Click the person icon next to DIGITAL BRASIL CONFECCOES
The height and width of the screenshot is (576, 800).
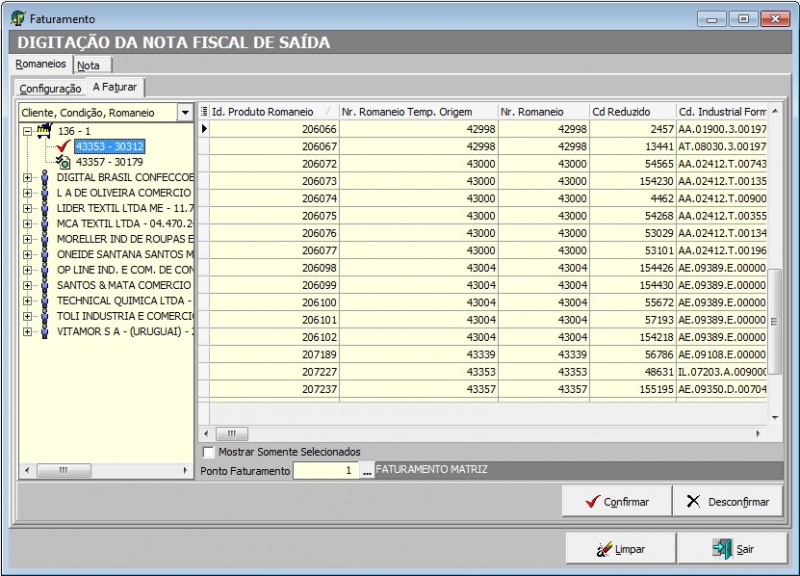point(43,177)
